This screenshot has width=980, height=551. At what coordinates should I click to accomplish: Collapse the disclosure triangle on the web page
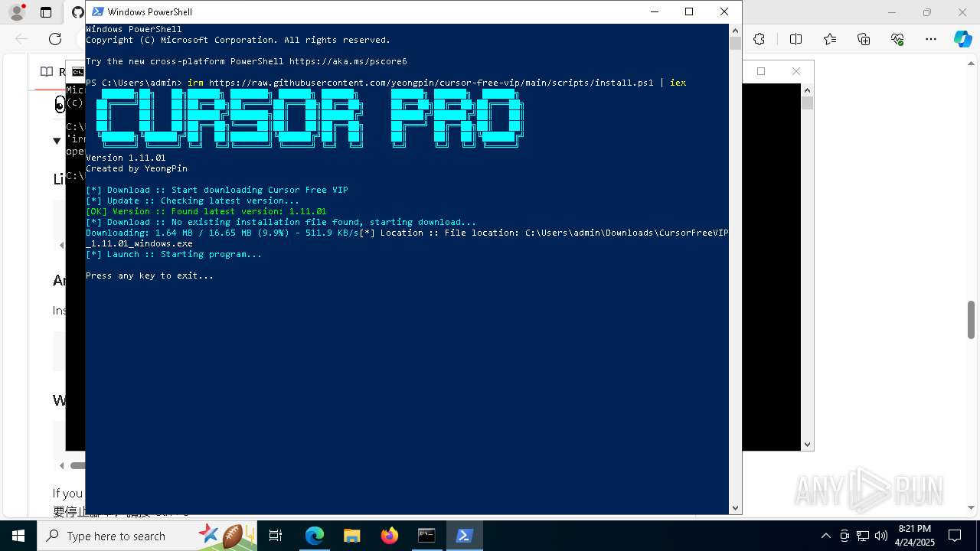click(57, 141)
